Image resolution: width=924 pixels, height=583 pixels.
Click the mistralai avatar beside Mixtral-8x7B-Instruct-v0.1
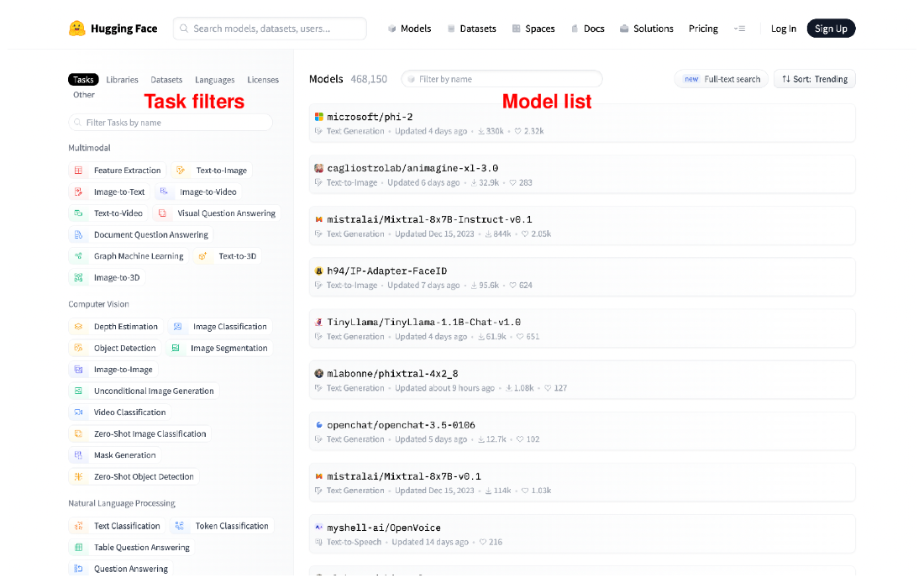319,219
